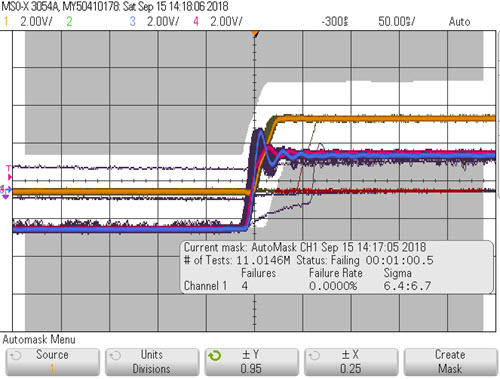Screen dimensions: 500x379
Task: Click the grey knob icon on Source
Action: click(15, 356)
